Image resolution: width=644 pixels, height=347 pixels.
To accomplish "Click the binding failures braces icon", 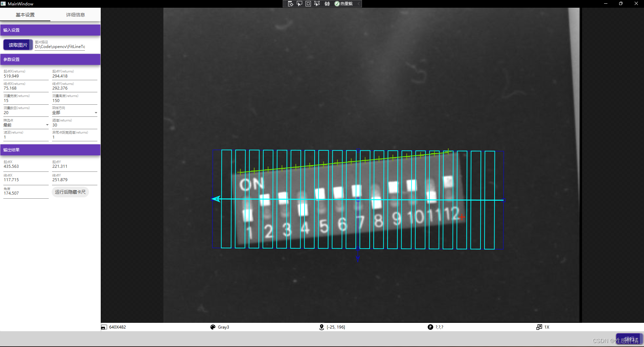I will (327, 4).
